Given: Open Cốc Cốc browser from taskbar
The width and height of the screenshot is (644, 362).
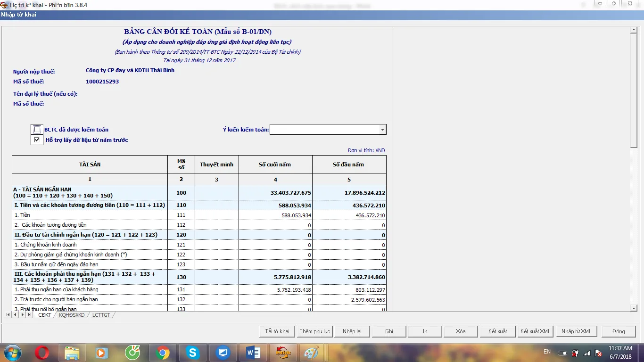Looking at the screenshot, I should pyautogui.click(x=132, y=353).
